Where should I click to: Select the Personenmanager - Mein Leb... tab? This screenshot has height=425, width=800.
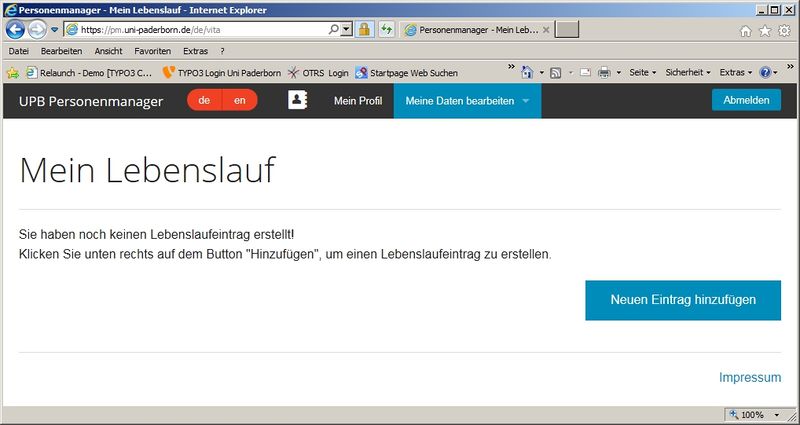point(477,30)
